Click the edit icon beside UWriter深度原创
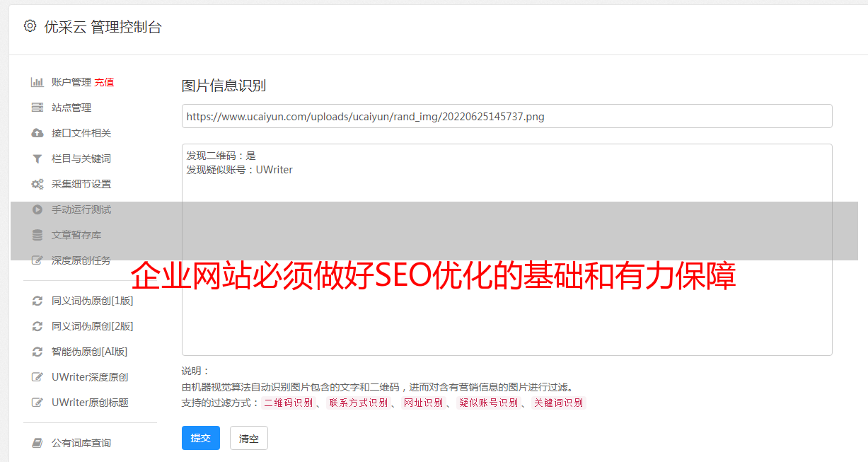 (x=37, y=377)
